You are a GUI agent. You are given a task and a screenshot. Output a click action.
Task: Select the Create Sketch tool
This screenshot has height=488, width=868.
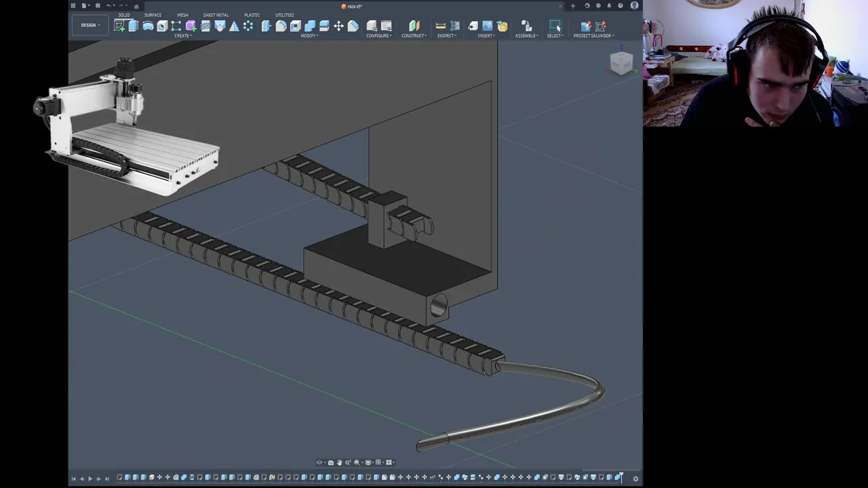119,26
